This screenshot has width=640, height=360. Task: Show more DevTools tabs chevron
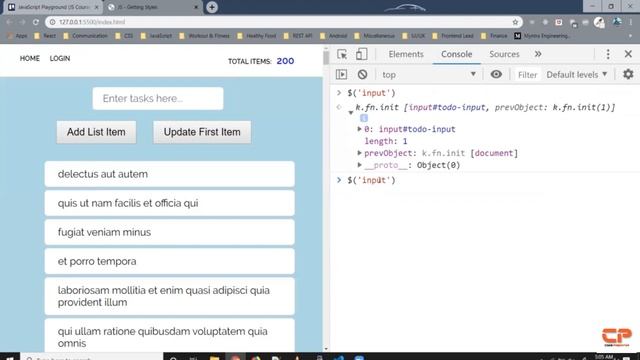point(538,54)
